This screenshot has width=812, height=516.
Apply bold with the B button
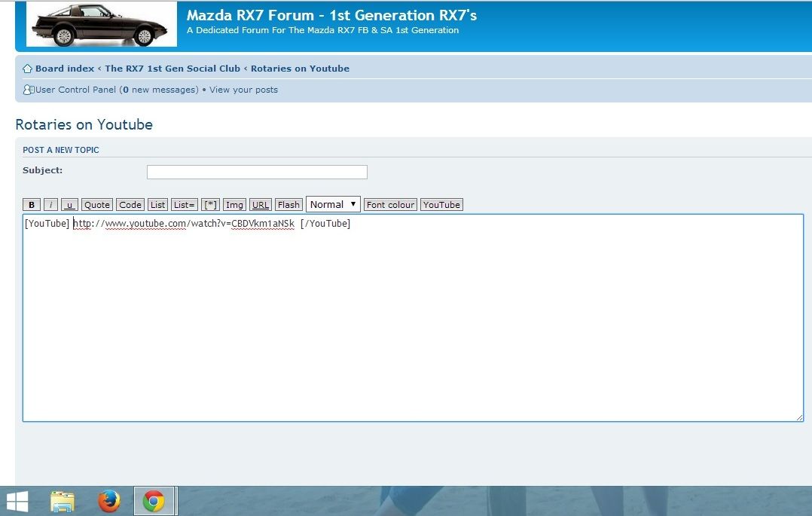[32, 205]
